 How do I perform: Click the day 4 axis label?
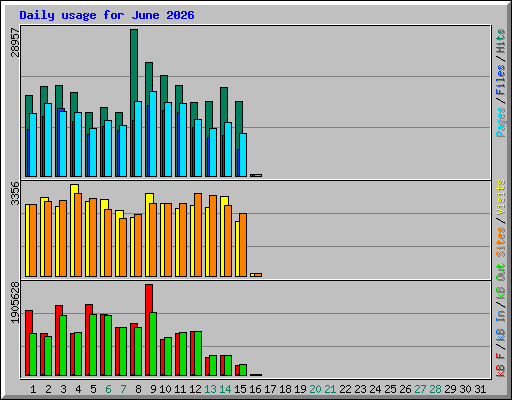pos(78,389)
